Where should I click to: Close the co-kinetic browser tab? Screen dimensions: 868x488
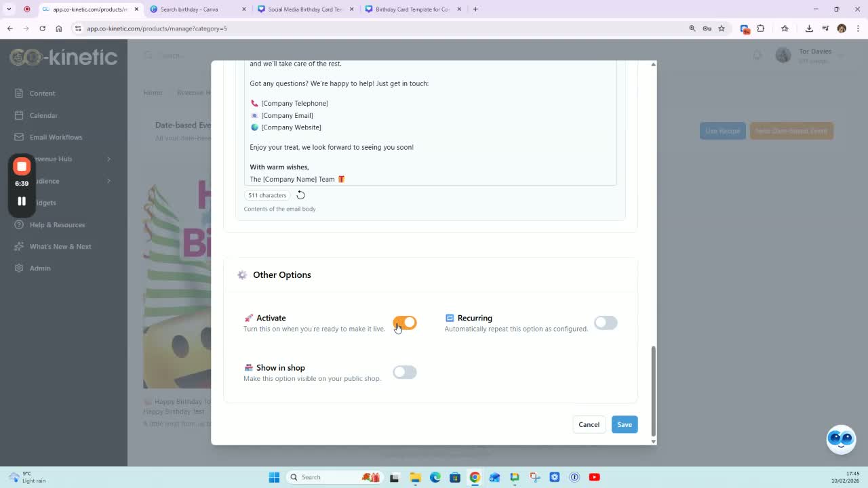tap(136, 9)
